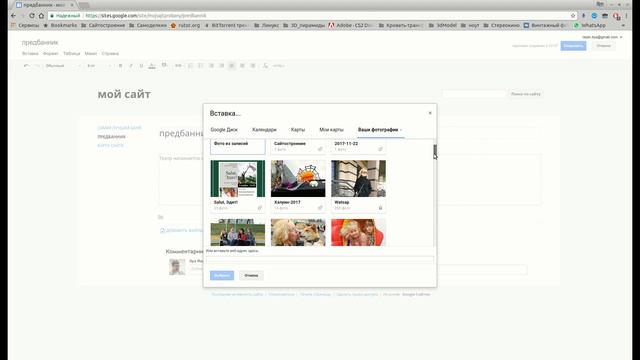Open the text color picker in toolbar
This screenshot has height=360, width=640.
152,66
